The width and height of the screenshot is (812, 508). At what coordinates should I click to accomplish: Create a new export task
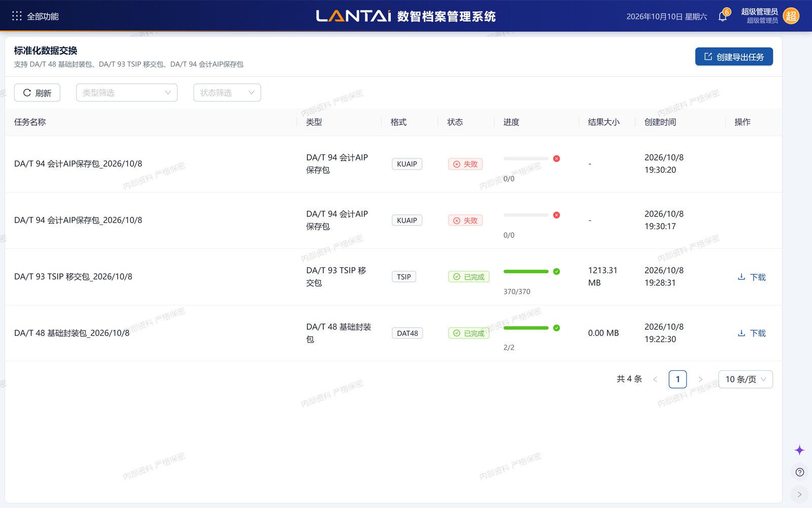point(734,57)
